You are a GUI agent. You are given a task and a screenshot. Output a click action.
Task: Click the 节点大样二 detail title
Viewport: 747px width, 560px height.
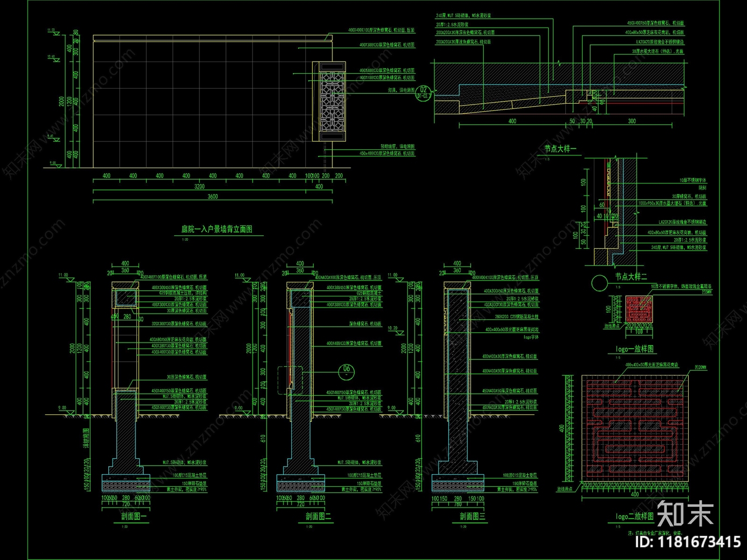(630, 277)
